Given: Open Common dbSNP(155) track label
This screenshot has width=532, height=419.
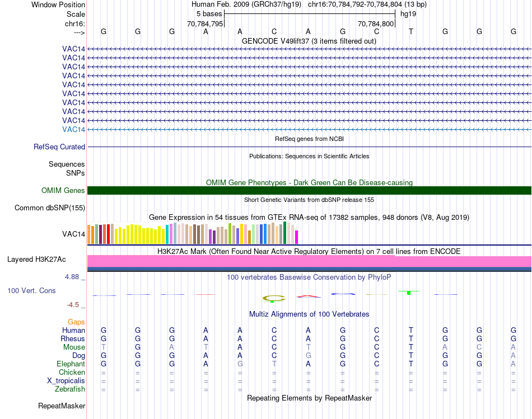Looking at the screenshot, I should tap(50, 208).
